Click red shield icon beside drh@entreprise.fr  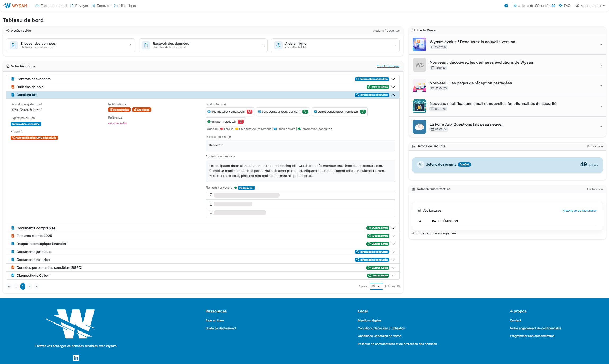241,122
